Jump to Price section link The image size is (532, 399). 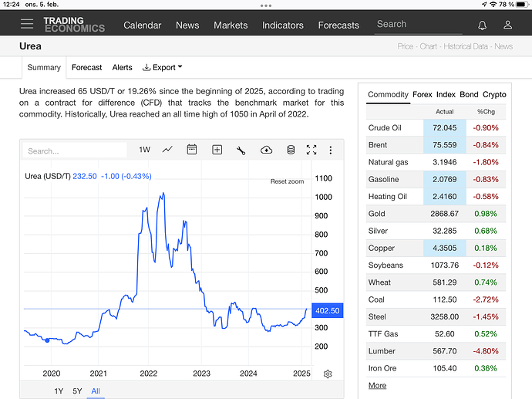(x=405, y=46)
